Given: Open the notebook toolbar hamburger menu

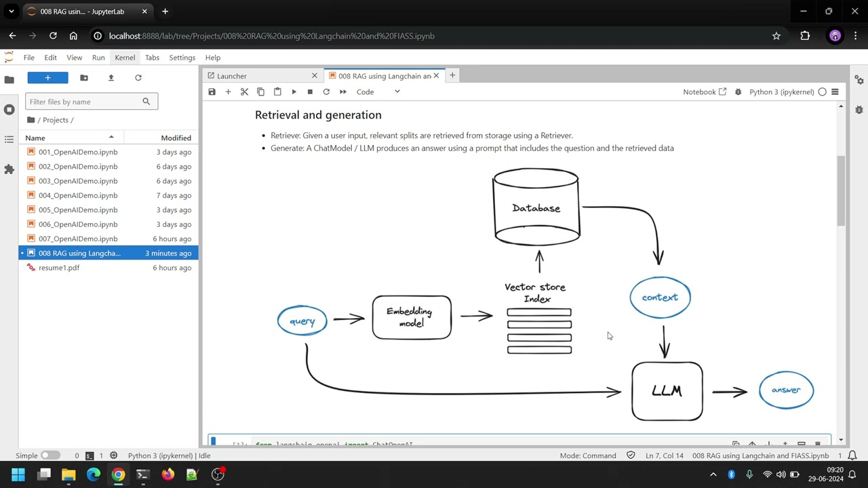Looking at the screenshot, I should point(835,91).
